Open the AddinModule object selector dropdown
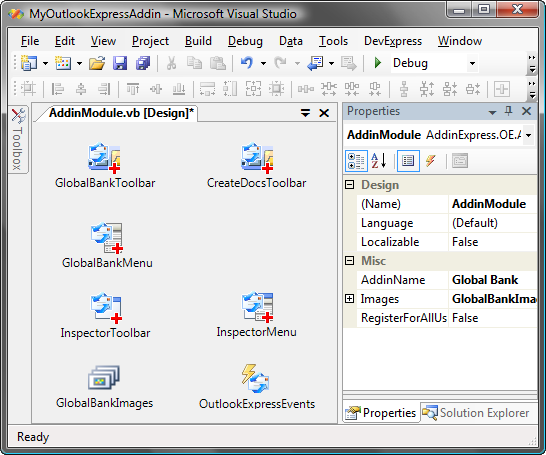546x455 pixels. click(x=529, y=135)
